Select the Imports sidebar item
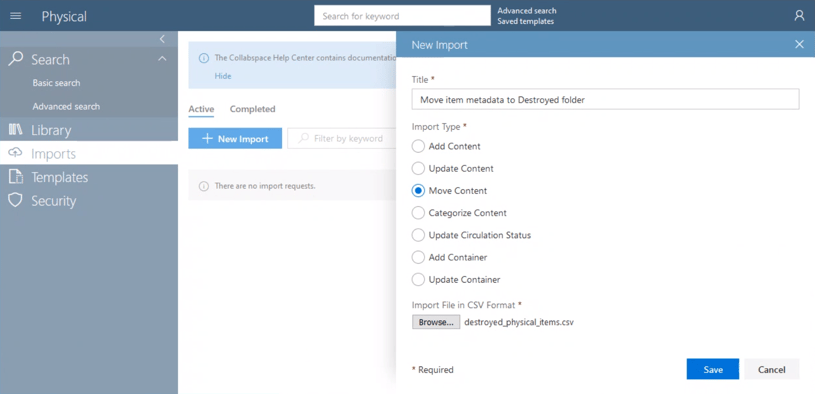The height and width of the screenshot is (394, 815). pos(89,153)
